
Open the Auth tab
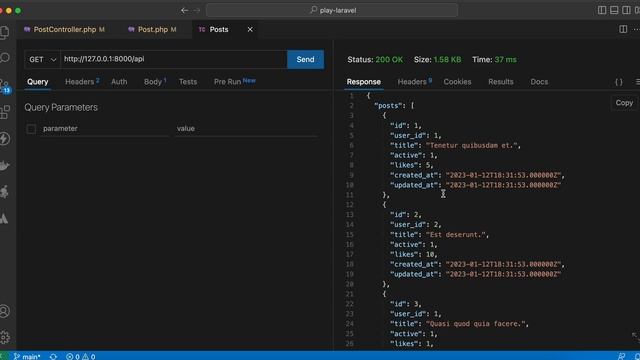coord(119,82)
